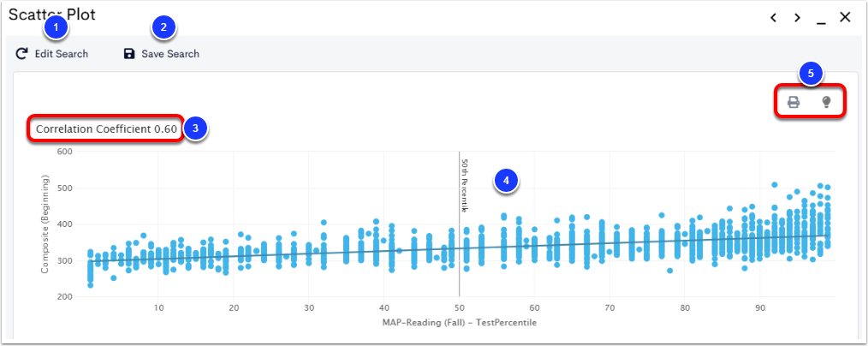Go to previous with left chevron
The height and width of the screenshot is (346, 868).
(x=773, y=18)
